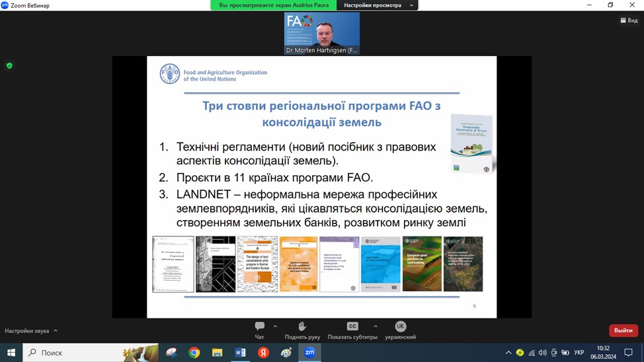
Task: Click the tray icon left of the battery
Action: 554,353
